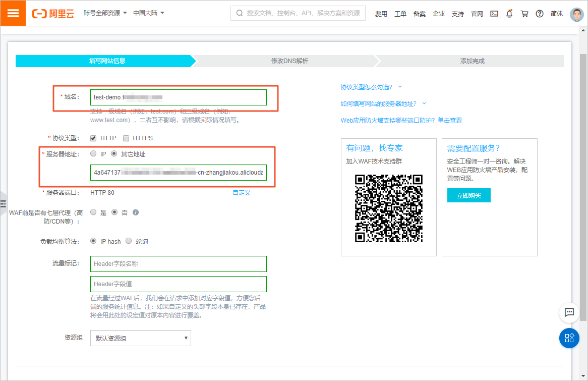Open the 官网 link in top bar
This screenshot has width=588, height=381.
[477, 14]
